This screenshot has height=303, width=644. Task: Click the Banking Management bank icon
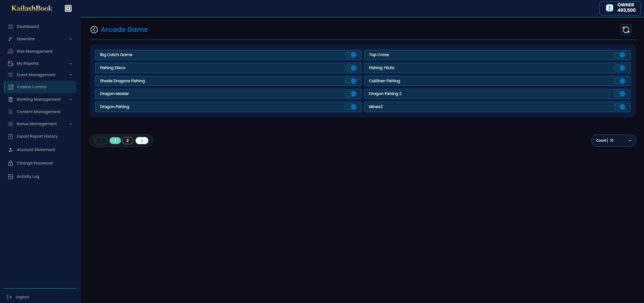click(x=11, y=99)
